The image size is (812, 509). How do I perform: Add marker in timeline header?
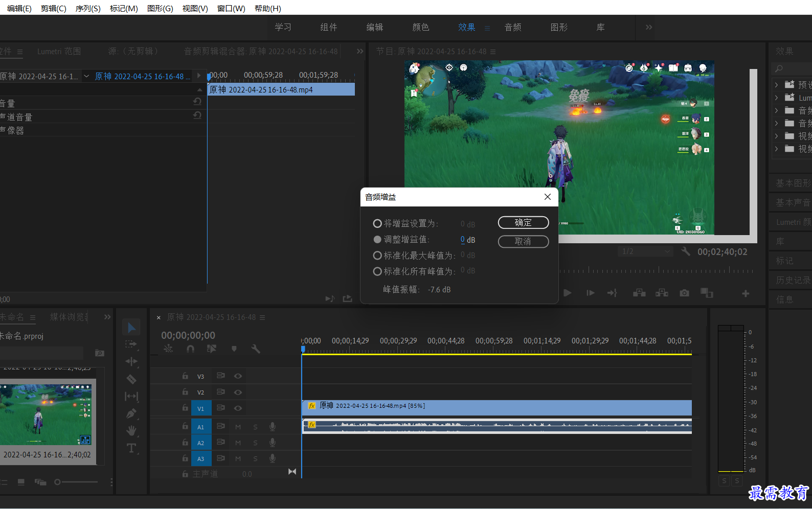click(234, 349)
